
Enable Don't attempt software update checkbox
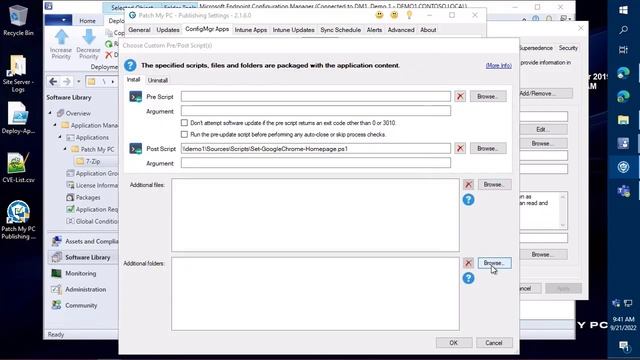(x=184, y=122)
